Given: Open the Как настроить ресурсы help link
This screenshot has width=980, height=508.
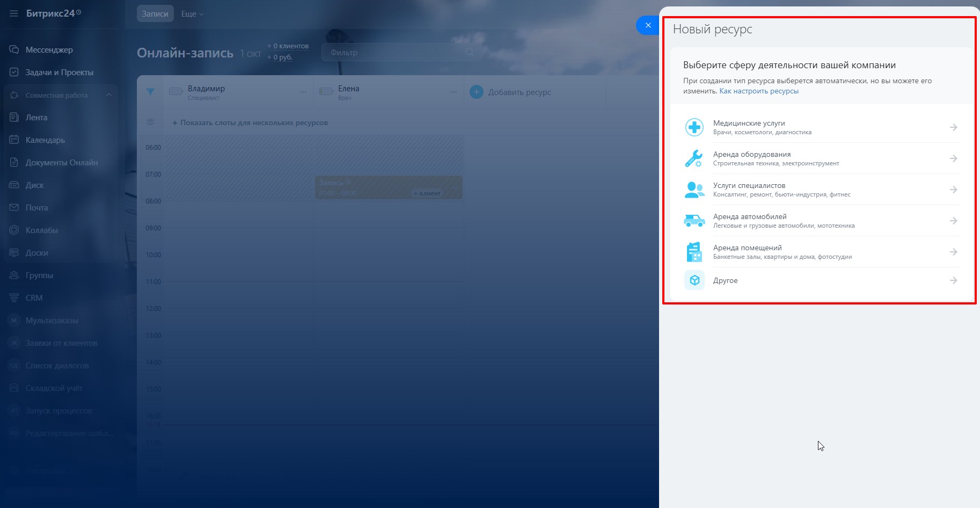Looking at the screenshot, I should click(759, 91).
